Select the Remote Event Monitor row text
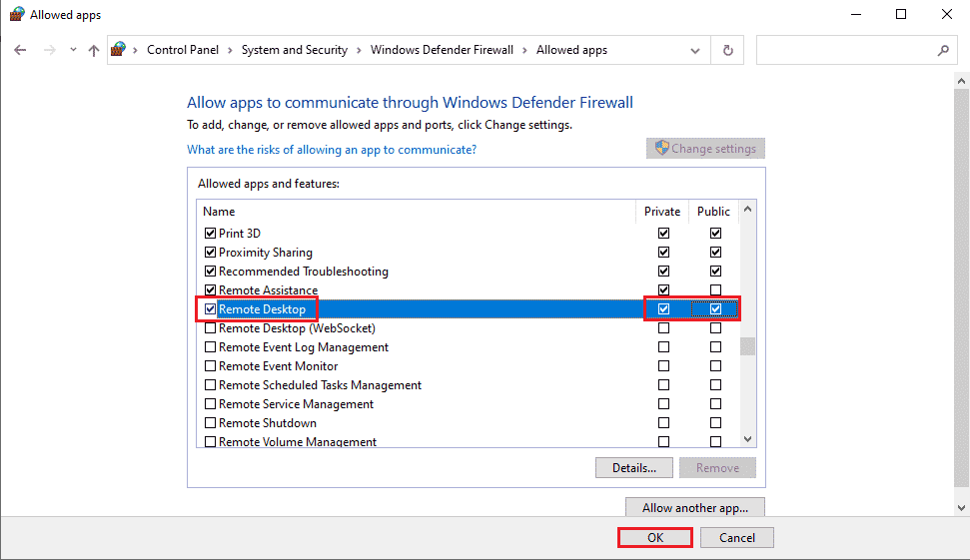Screen dimensions: 970x560 coord(279,366)
